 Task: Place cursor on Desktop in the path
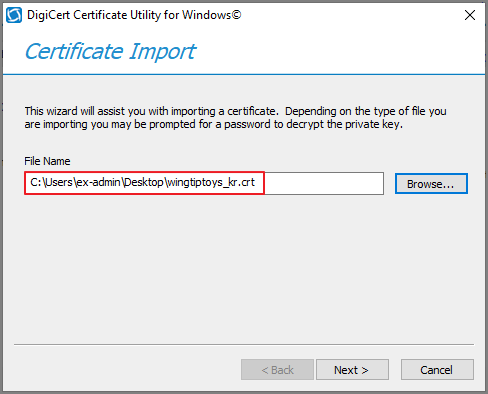point(144,182)
